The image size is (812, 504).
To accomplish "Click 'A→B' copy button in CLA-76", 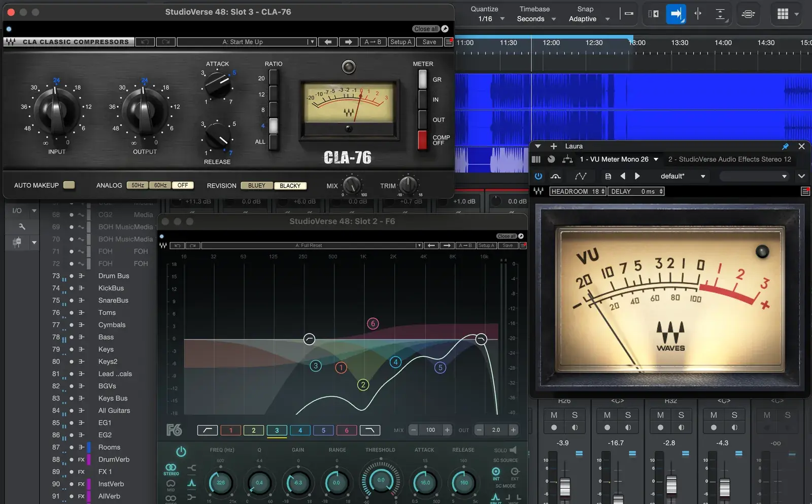I will click(373, 42).
